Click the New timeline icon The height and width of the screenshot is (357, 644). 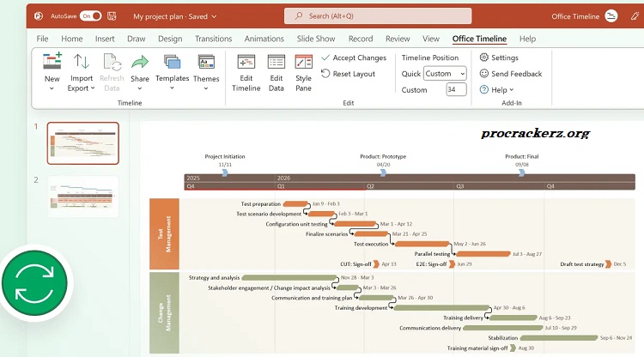pyautogui.click(x=52, y=62)
